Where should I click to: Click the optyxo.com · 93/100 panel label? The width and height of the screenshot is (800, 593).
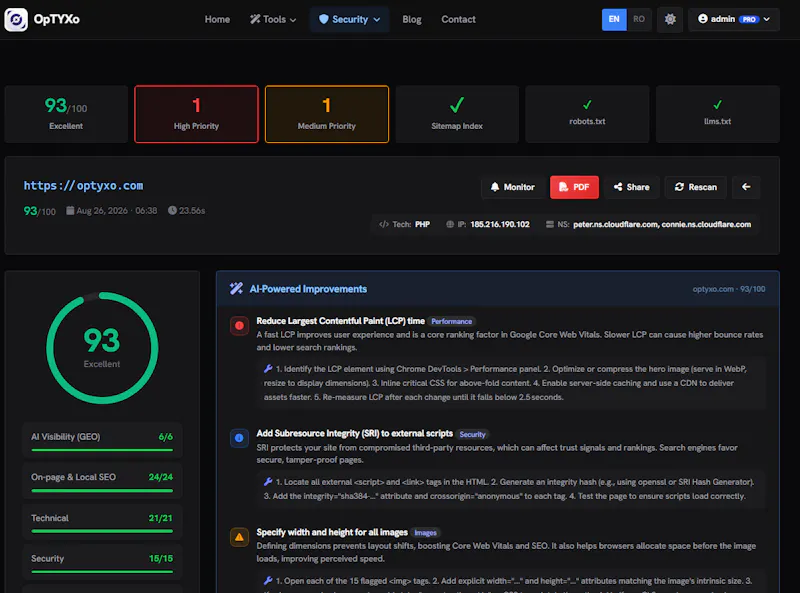pos(729,289)
